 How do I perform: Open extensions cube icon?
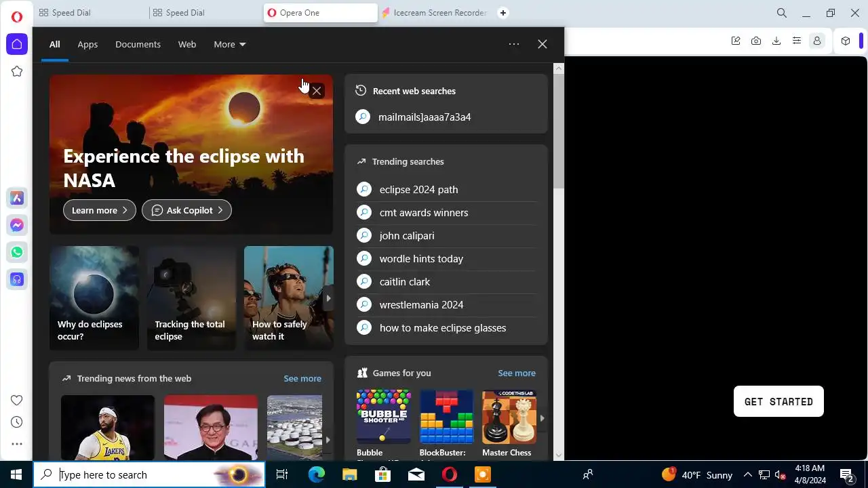tap(846, 41)
